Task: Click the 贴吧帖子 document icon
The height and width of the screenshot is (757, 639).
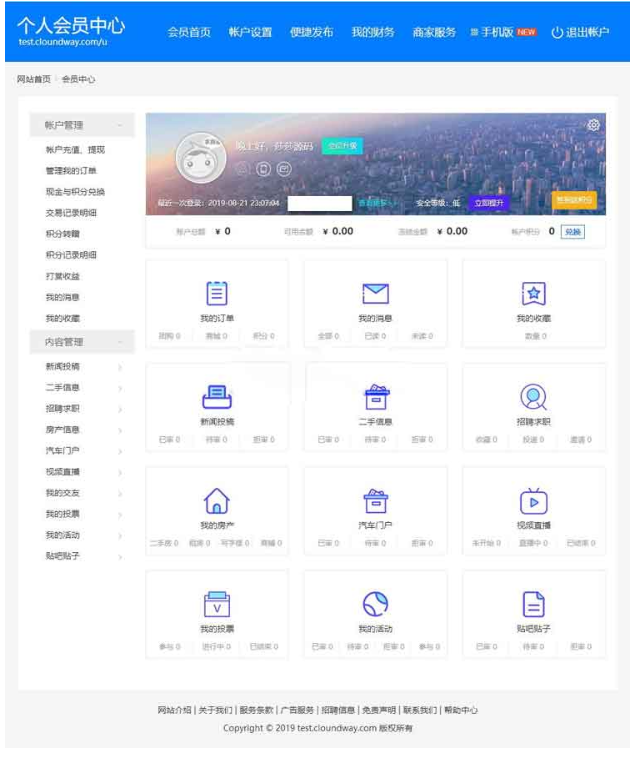Action: (x=533, y=604)
